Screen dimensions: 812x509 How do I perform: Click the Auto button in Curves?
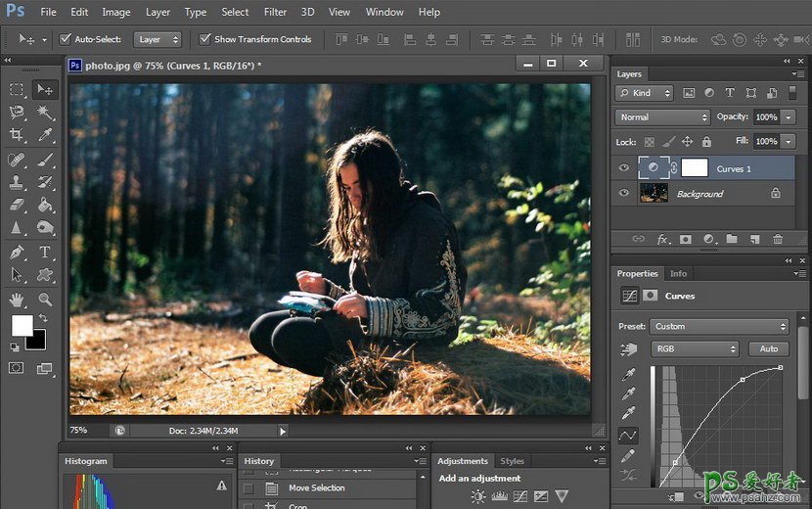pos(769,348)
